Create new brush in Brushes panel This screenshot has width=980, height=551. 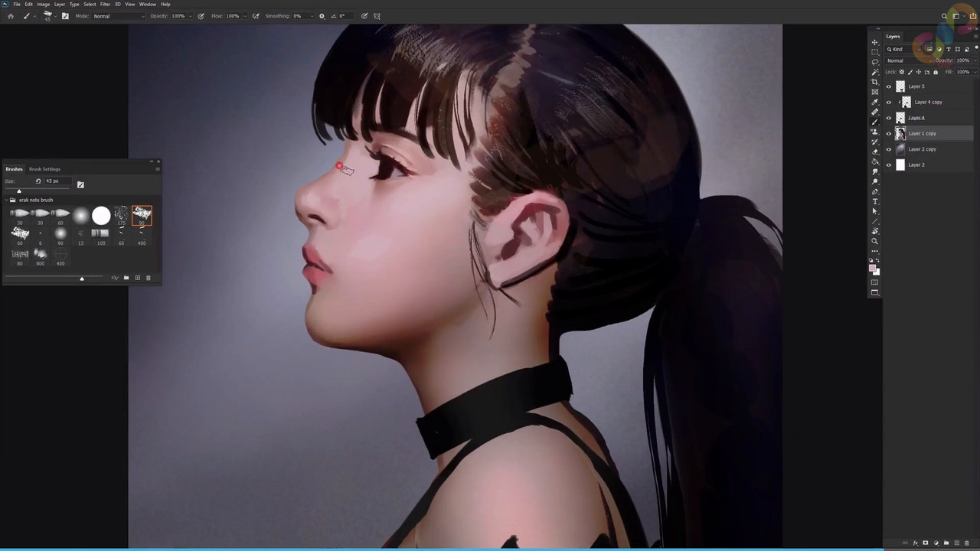pos(138,278)
